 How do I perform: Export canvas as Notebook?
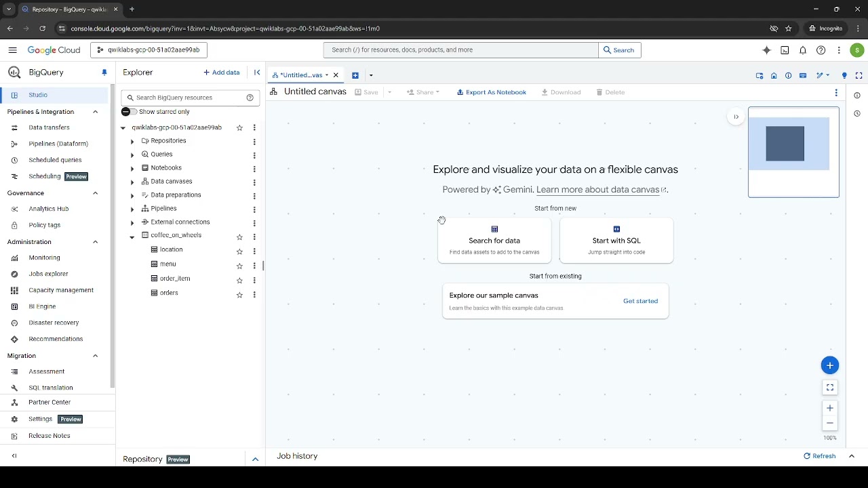tap(492, 92)
